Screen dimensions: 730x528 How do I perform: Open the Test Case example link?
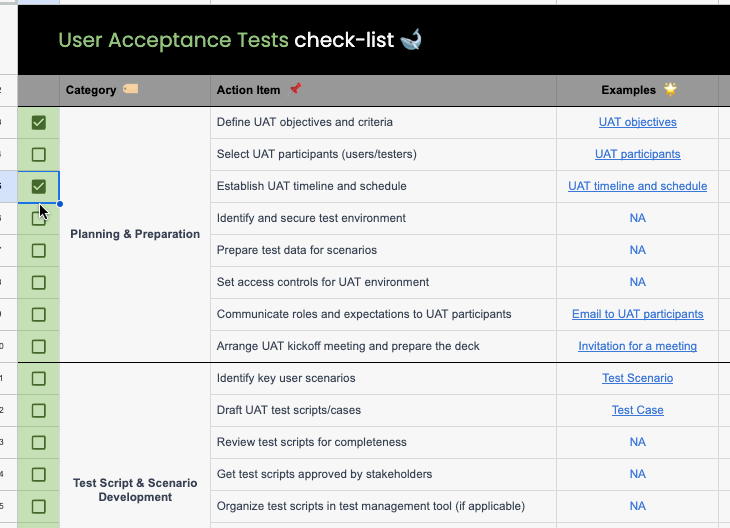pos(637,410)
